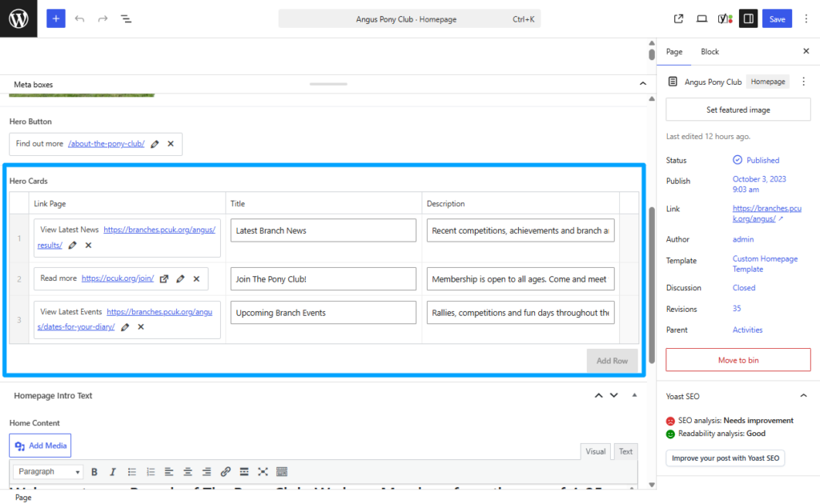Screen dimensions: 820x504
Task: Click the Add Media button
Action: tap(40, 446)
